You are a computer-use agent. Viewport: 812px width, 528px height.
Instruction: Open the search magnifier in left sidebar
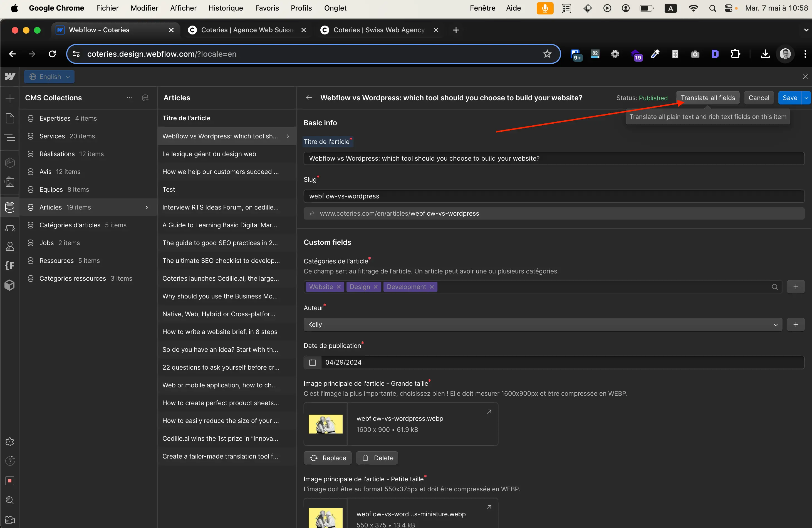(x=10, y=500)
